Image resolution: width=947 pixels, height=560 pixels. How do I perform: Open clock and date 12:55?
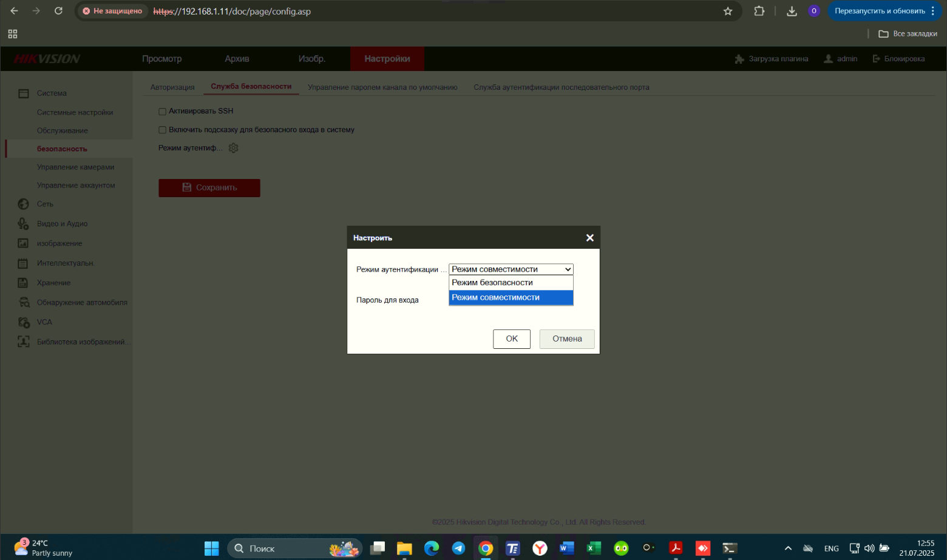(917, 548)
